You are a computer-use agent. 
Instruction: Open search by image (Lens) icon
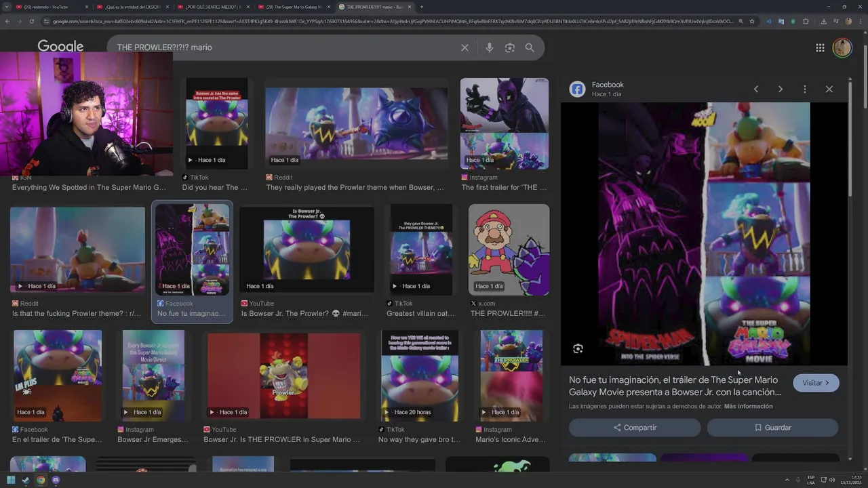(x=510, y=47)
